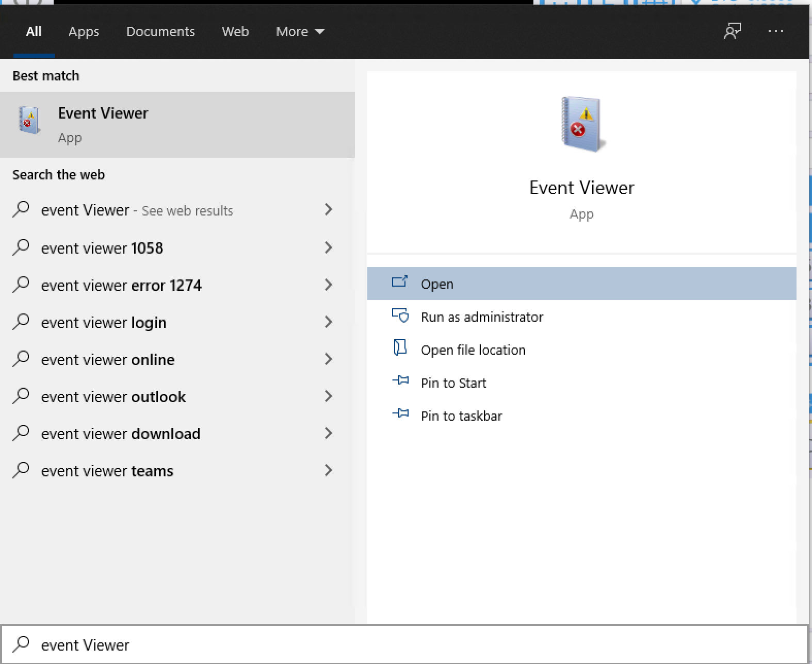
Task: Search the web for 'event viewer error 1274'
Action: pyautogui.click(x=122, y=285)
